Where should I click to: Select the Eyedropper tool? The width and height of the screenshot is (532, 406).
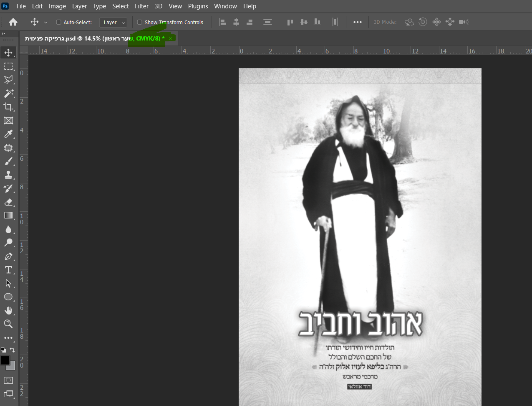point(9,134)
